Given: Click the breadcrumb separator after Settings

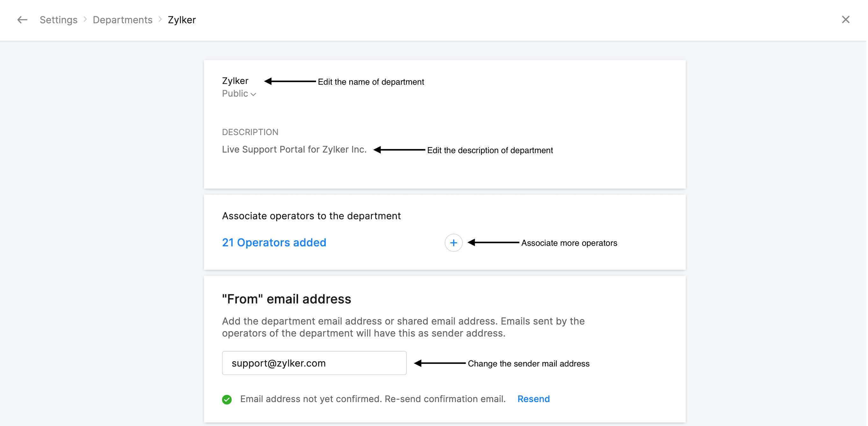Looking at the screenshot, I should (x=85, y=19).
